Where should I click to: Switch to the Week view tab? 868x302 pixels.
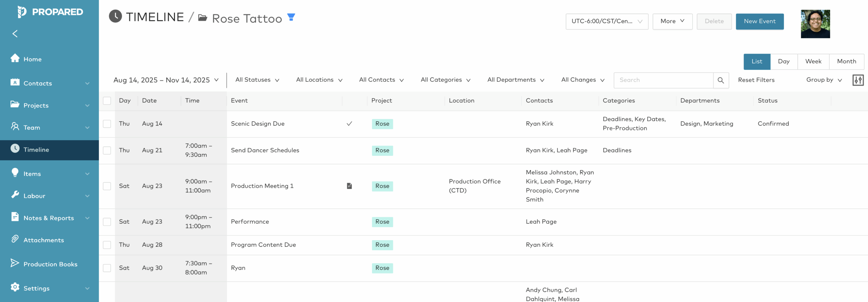[x=813, y=61]
